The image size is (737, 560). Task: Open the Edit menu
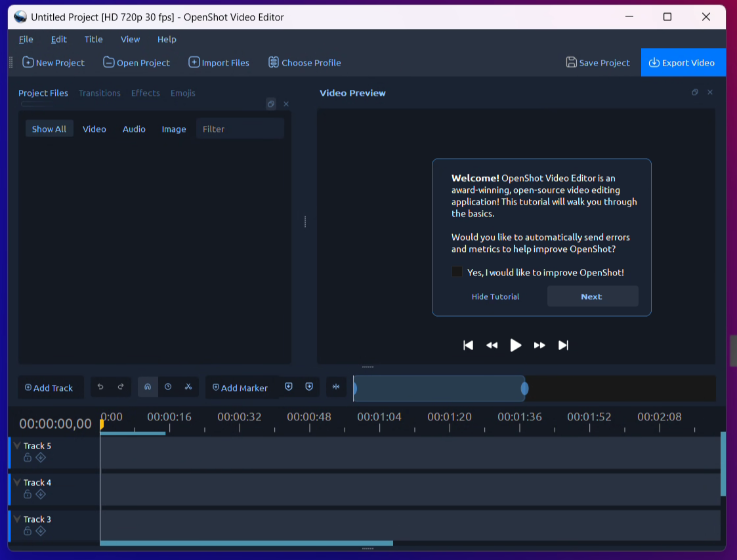[59, 39]
